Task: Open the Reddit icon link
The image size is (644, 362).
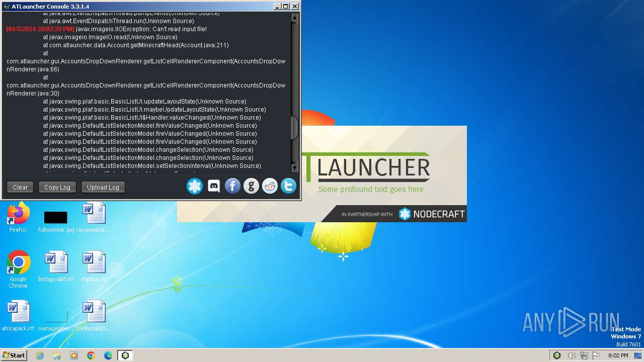Action: click(x=270, y=187)
